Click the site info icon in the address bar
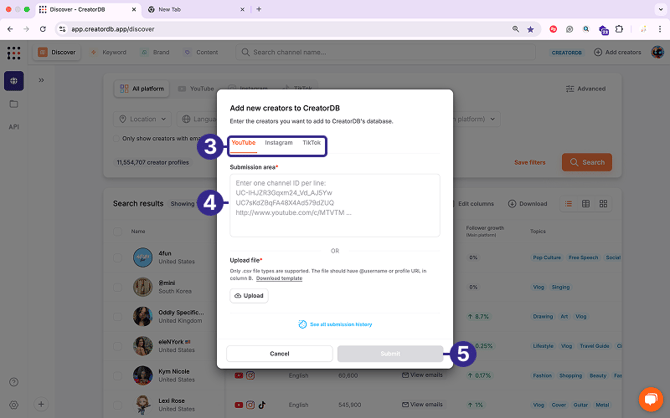The width and height of the screenshot is (670, 418). (x=62, y=29)
